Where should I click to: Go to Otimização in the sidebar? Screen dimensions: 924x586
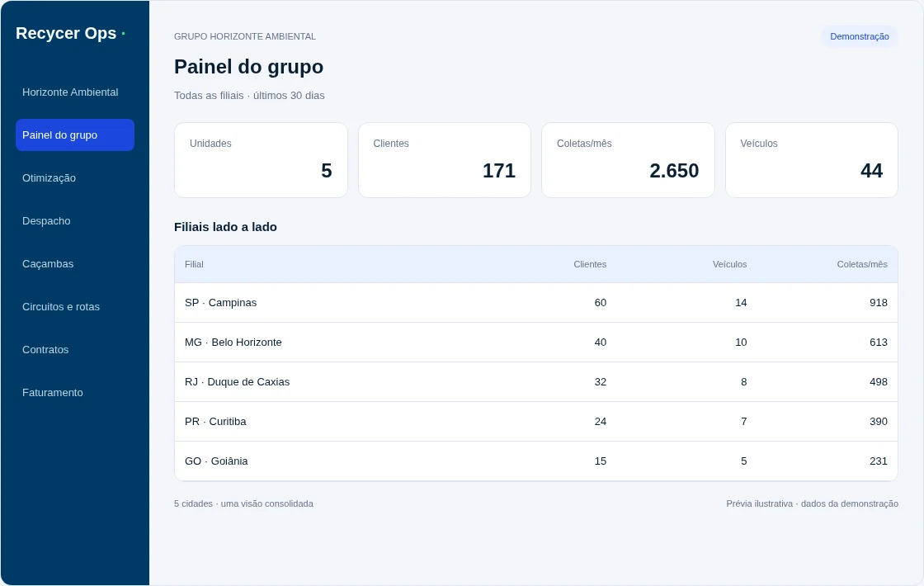pos(75,178)
